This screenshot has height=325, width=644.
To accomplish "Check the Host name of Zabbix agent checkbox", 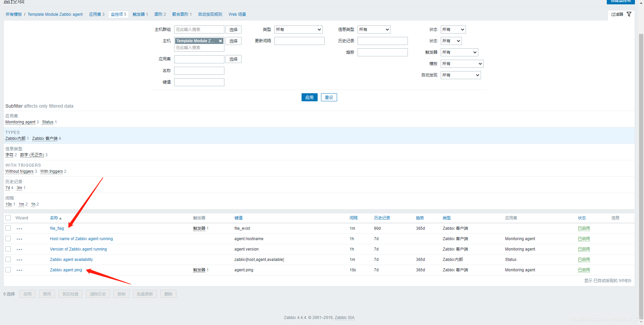I will (x=8, y=238).
